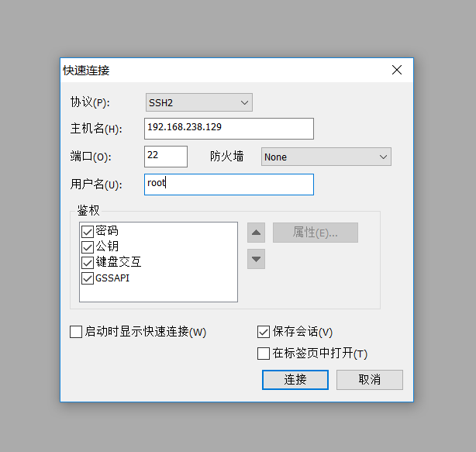Screen dimensions: 476x452
Task: Close the 快速连接 dialog
Action: (x=396, y=70)
